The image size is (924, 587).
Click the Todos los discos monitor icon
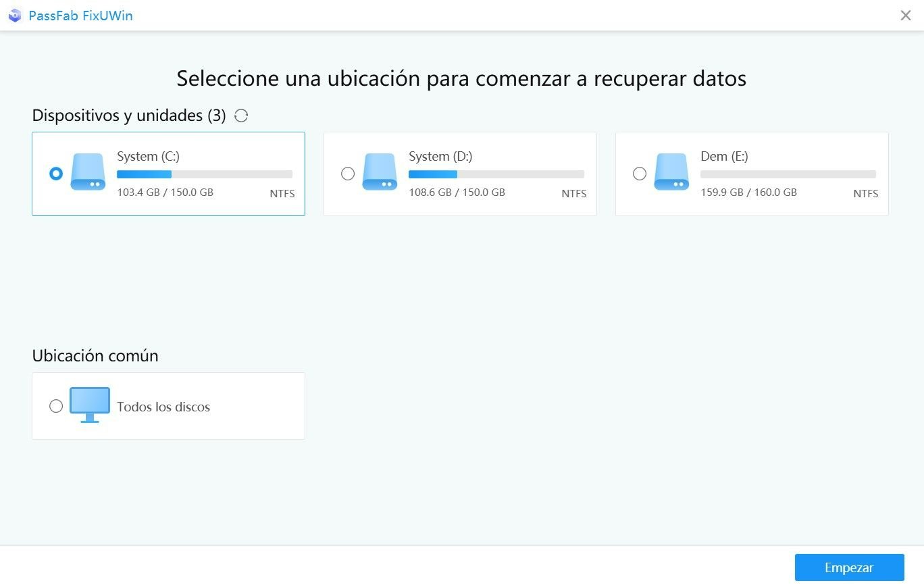click(x=90, y=405)
